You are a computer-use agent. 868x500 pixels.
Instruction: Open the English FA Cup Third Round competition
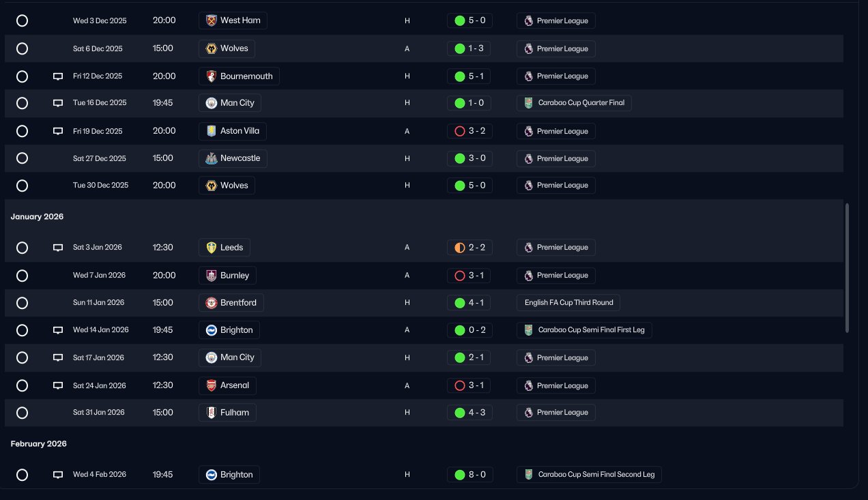coord(568,303)
